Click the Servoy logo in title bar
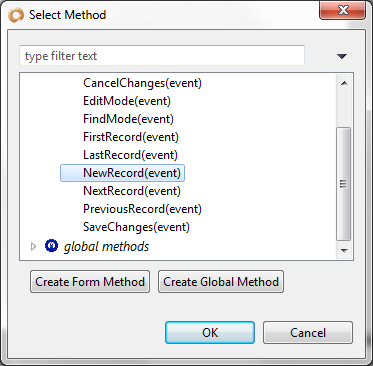Image resolution: width=373 pixels, height=366 pixels. coord(16,15)
